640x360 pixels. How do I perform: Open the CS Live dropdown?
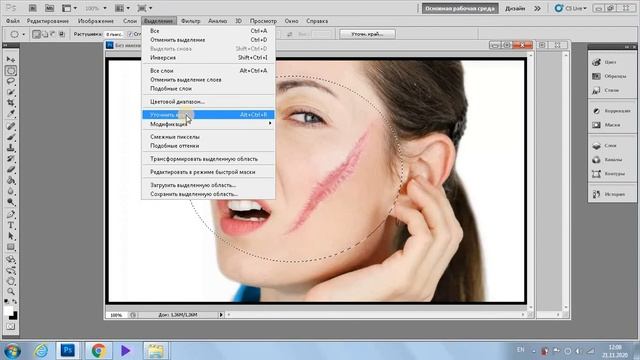pyautogui.click(x=571, y=8)
